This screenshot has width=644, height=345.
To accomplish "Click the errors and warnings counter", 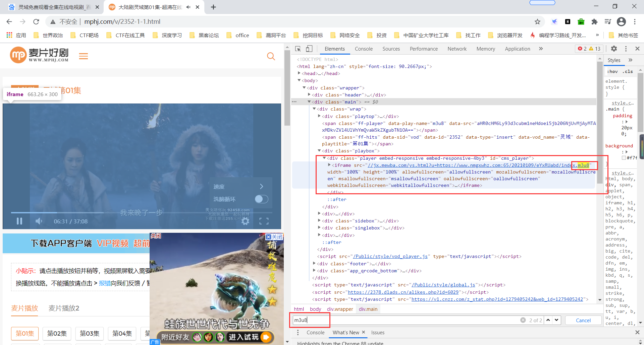I will 589,49.
